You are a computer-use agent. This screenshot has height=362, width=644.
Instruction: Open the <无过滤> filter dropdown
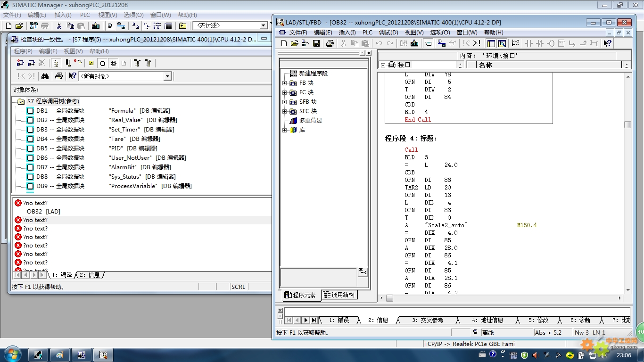tap(264, 25)
